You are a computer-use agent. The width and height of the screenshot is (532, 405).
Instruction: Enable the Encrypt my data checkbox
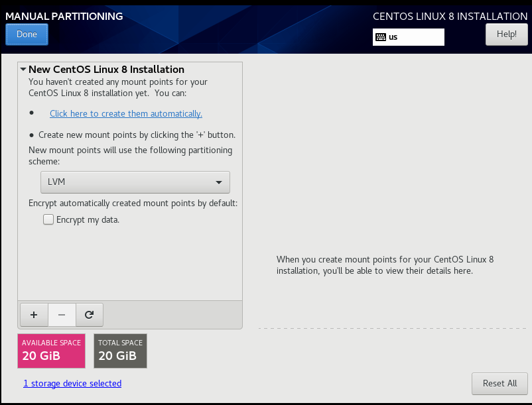coord(48,219)
